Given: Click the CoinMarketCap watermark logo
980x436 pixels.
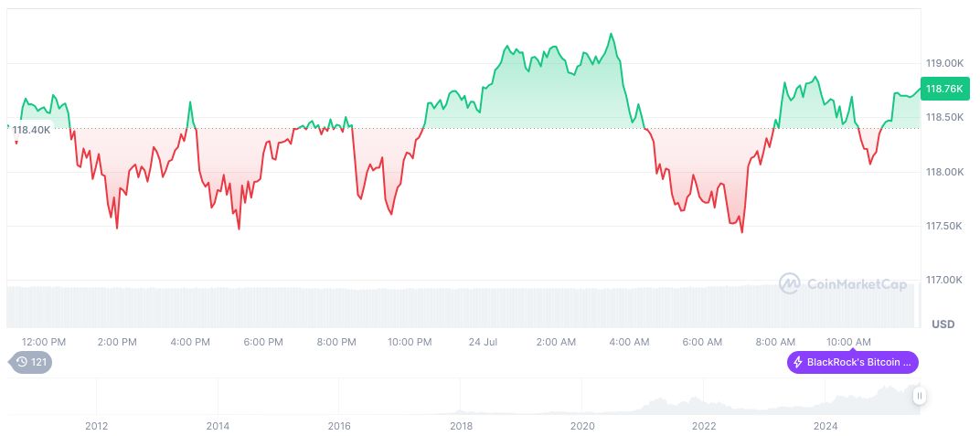Looking at the screenshot, I should coord(843,284).
